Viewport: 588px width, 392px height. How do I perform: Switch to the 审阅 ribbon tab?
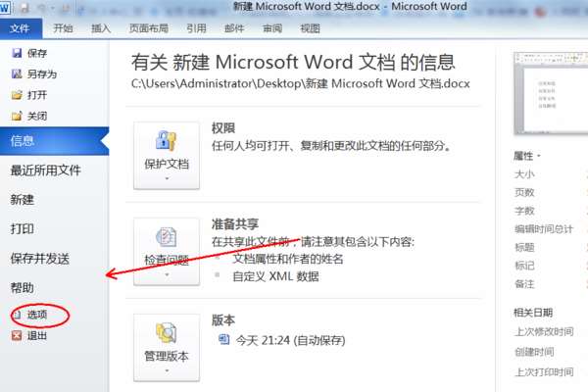pos(272,28)
